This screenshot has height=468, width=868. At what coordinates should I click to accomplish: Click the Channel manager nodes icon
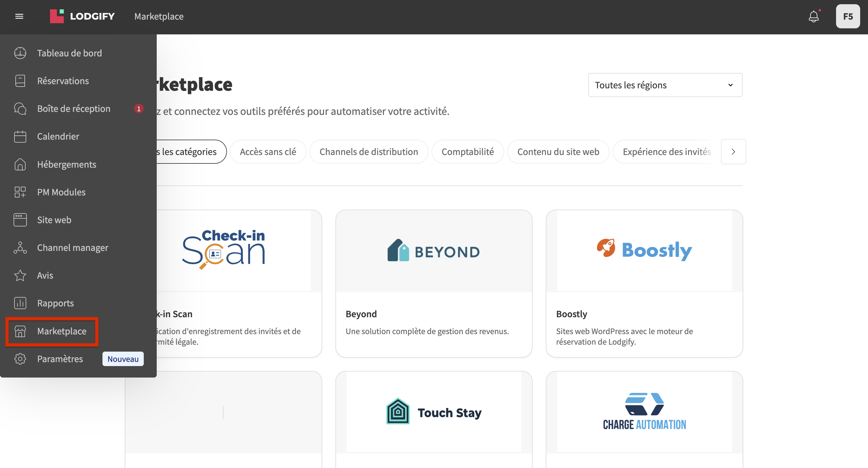tap(20, 248)
